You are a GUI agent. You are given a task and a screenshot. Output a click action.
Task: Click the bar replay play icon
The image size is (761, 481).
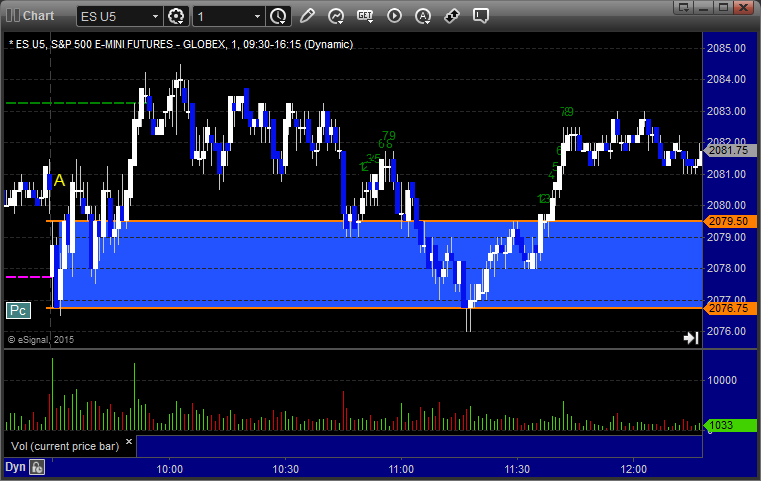click(394, 16)
